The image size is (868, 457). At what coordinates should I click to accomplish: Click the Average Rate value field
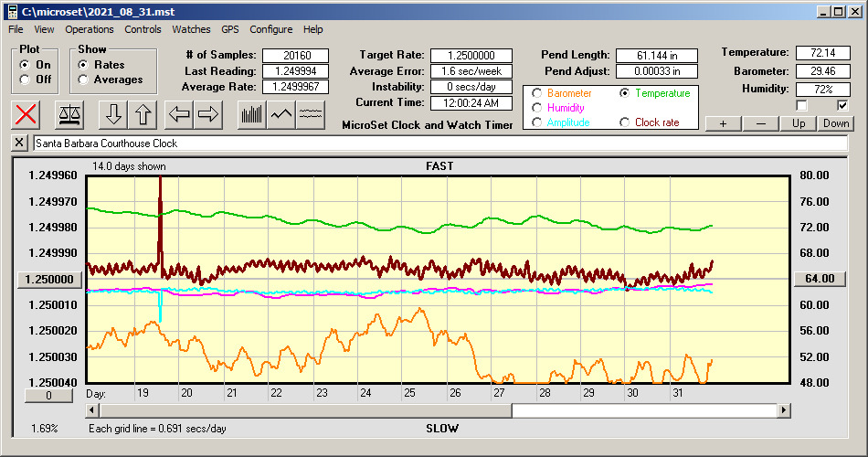coord(296,87)
